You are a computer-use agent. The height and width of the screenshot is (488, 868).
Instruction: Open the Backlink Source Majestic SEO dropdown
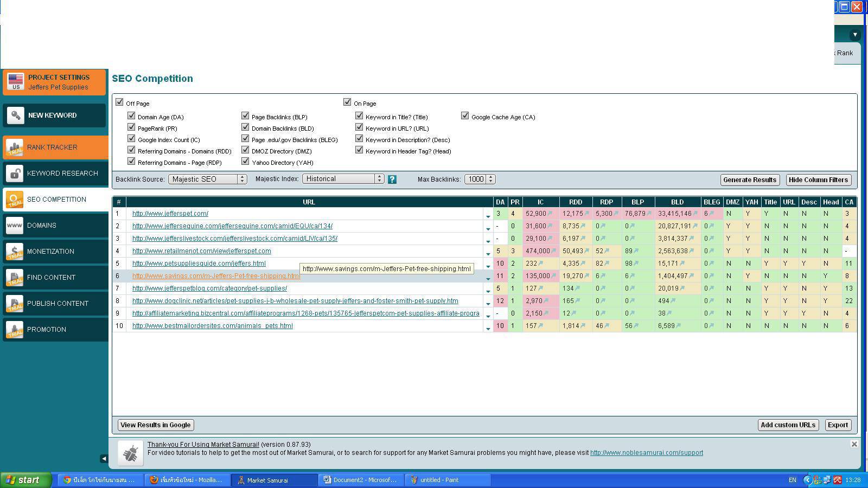(x=208, y=179)
